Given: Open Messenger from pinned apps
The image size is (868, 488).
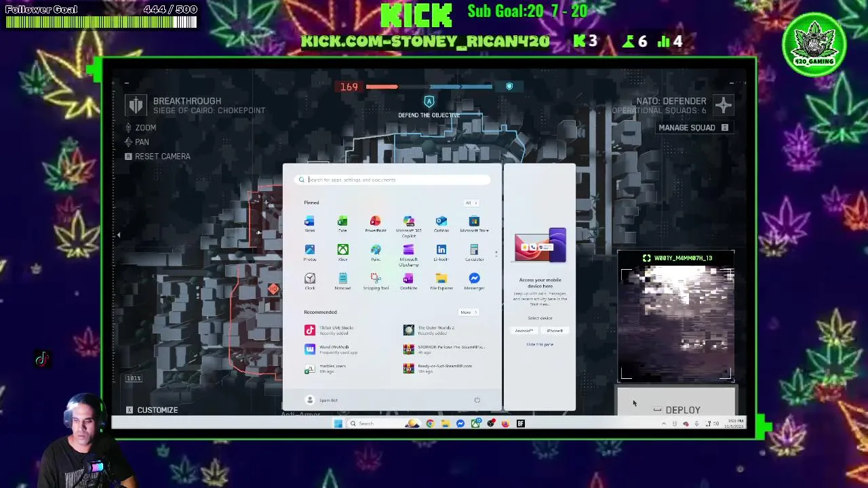Looking at the screenshot, I should tap(474, 281).
